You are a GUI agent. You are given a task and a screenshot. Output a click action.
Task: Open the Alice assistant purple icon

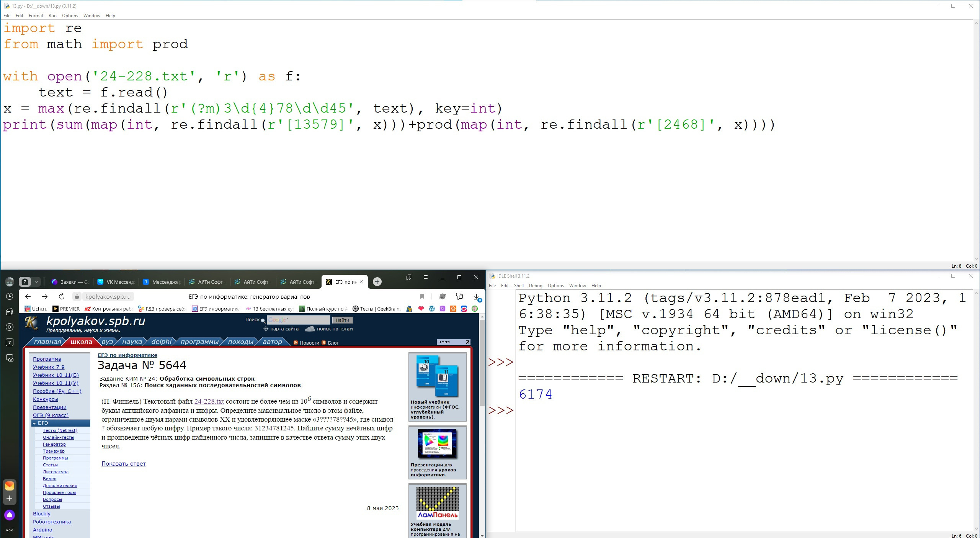coord(10,515)
